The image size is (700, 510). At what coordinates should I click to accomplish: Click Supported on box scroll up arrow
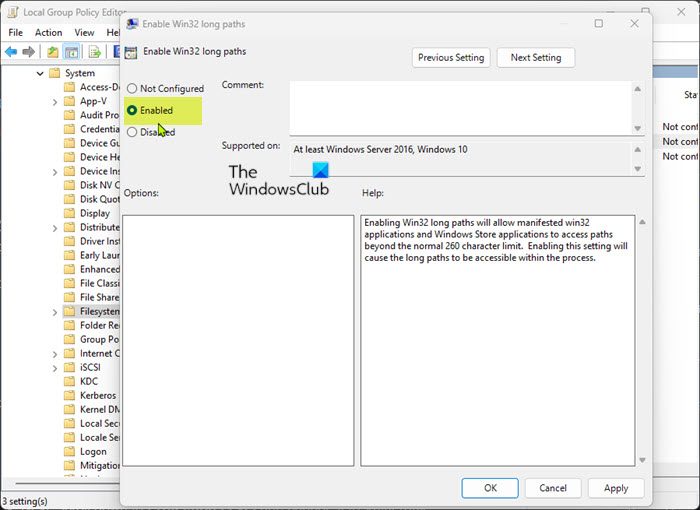(638, 150)
